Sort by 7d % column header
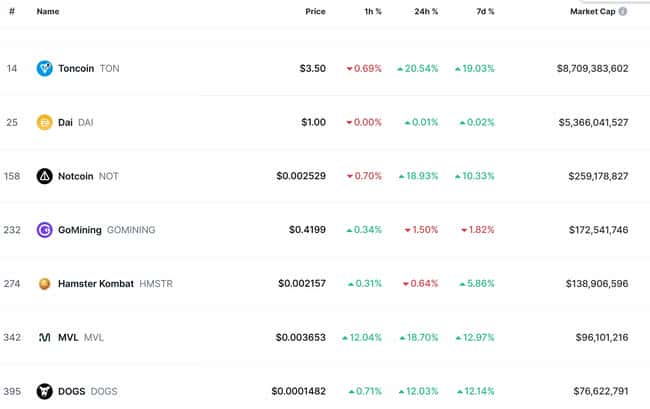The height and width of the screenshot is (409, 650). click(484, 12)
